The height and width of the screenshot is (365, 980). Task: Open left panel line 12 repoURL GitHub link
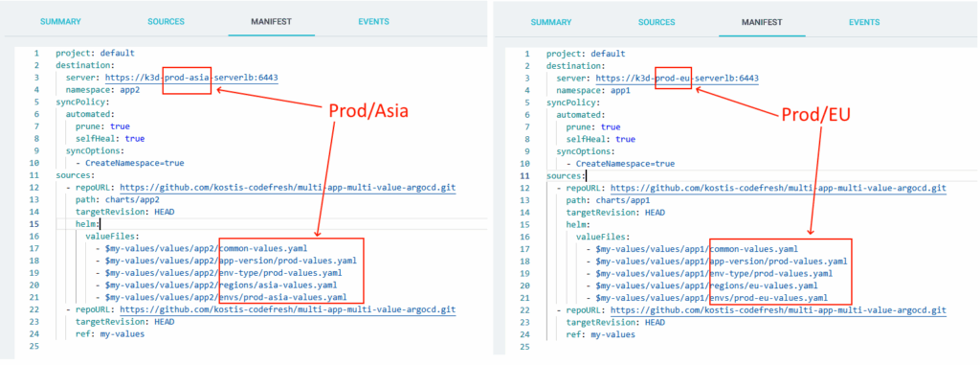[x=287, y=187]
